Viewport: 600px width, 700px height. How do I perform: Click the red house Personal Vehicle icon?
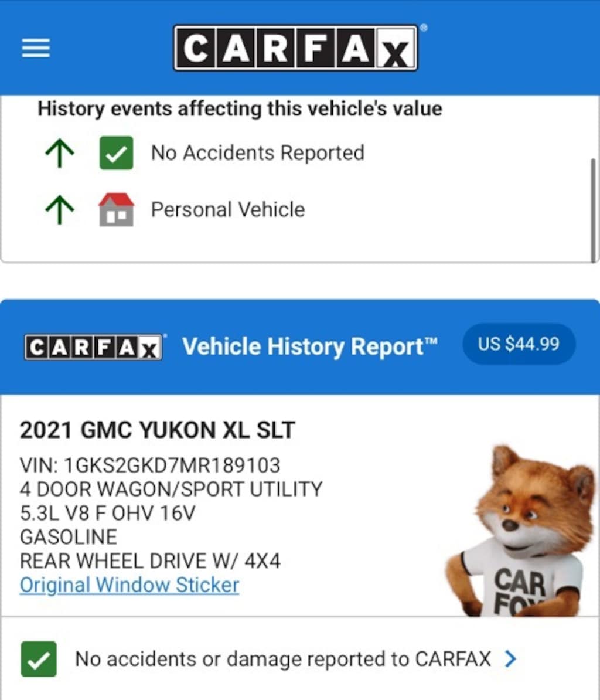(x=116, y=209)
